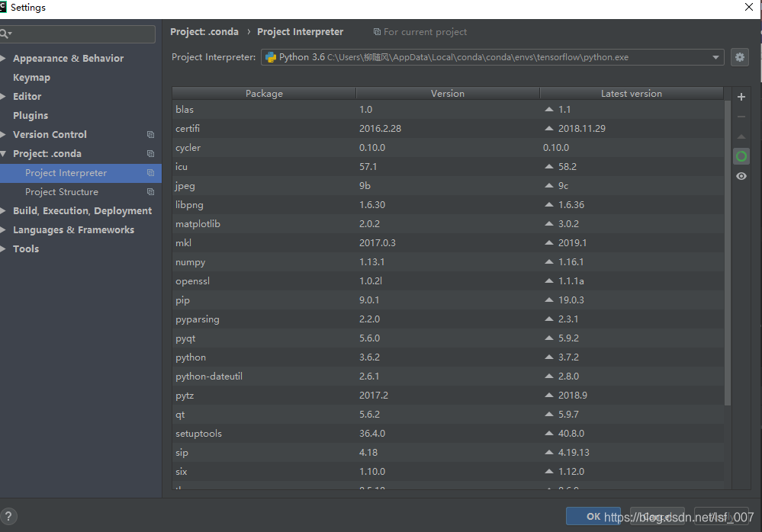This screenshot has height=532, width=762.
Task: Select the jpeg package row
Action: click(448, 186)
